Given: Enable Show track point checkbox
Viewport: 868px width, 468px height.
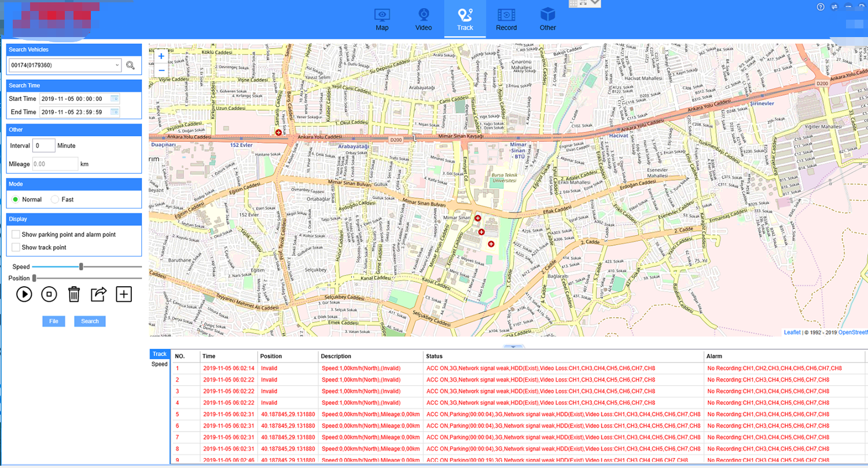Looking at the screenshot, I should click(16, 247).
